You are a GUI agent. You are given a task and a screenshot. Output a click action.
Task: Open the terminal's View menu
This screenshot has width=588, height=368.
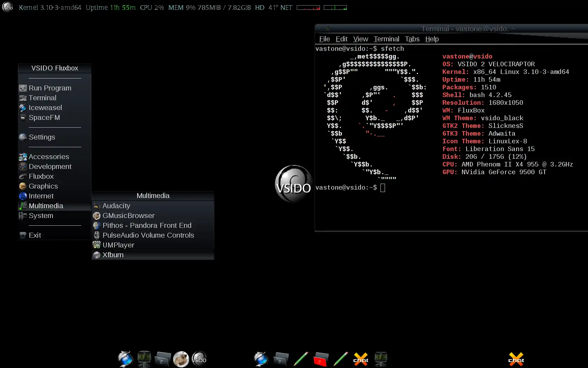coord(360,39)
